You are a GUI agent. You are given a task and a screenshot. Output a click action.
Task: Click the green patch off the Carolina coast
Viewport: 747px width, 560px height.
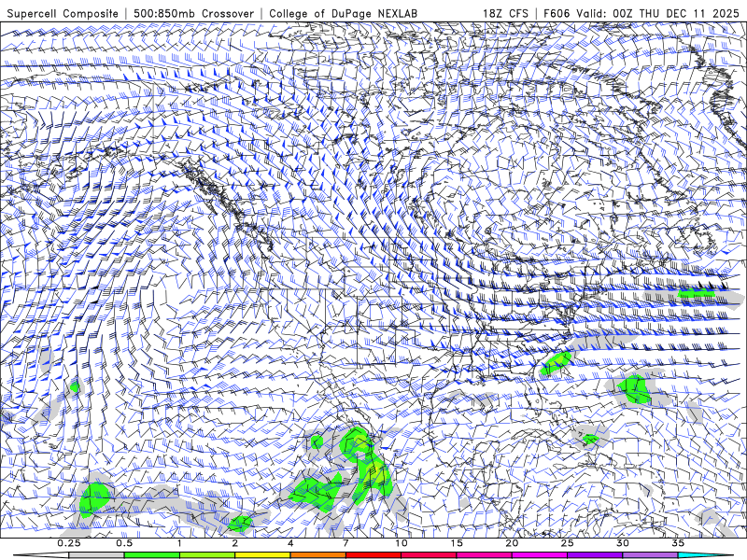pyautogui.click(x=556, y=363)
